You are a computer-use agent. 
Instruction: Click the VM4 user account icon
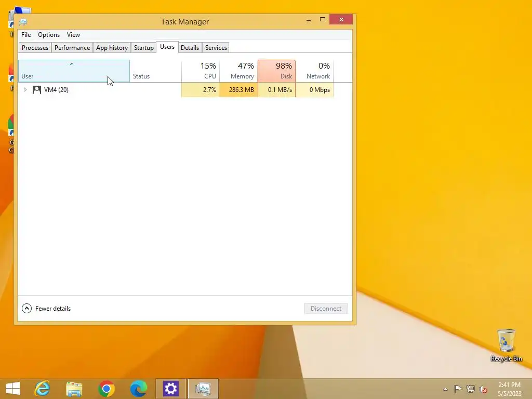[37, 89]
